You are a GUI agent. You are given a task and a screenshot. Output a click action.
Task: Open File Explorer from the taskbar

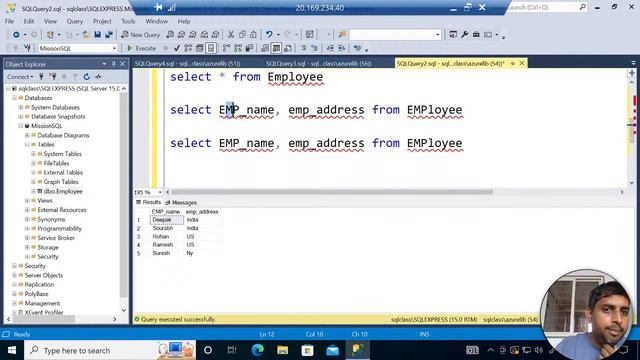pyautogui.click(x=282, y=350)
